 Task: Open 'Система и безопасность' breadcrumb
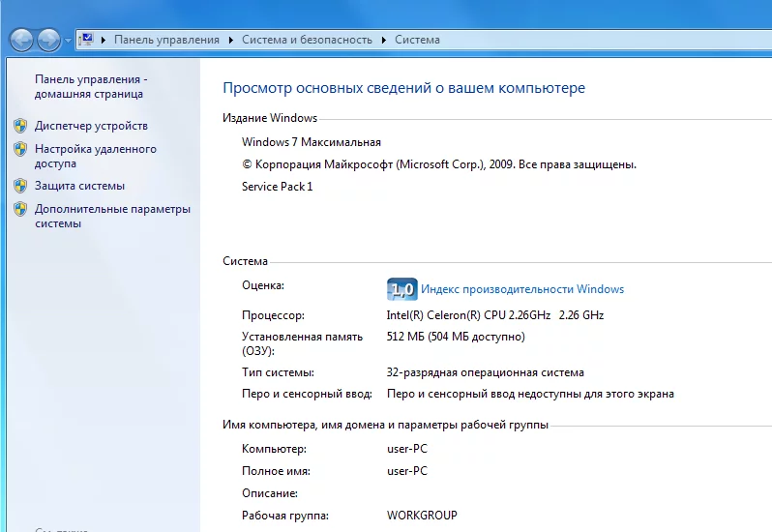click(x=307, y=40)
